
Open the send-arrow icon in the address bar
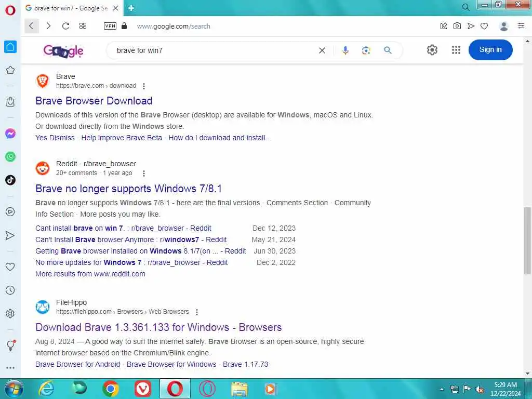[x=471, y=26]
